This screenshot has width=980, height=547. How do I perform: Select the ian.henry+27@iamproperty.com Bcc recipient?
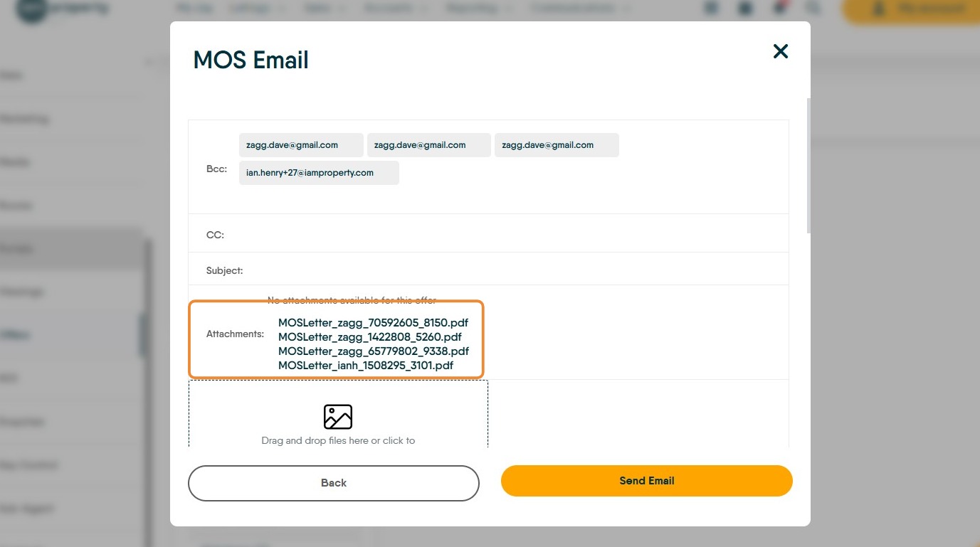[318, 173]
